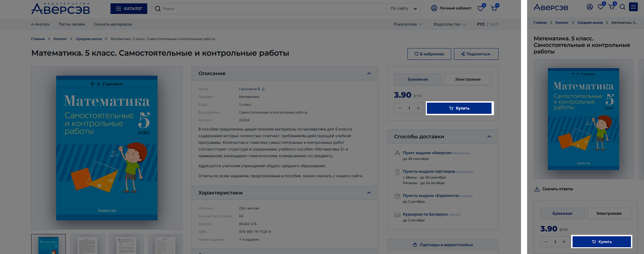Click the В избранное button
Screen dimensions: 644x254
429,54
